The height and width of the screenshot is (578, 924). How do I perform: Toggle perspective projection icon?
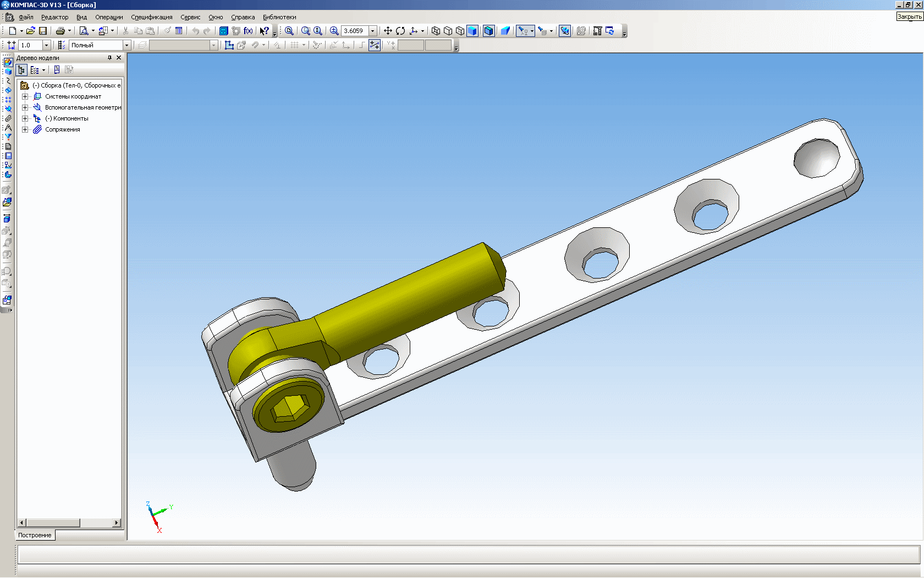click(505, 31)
